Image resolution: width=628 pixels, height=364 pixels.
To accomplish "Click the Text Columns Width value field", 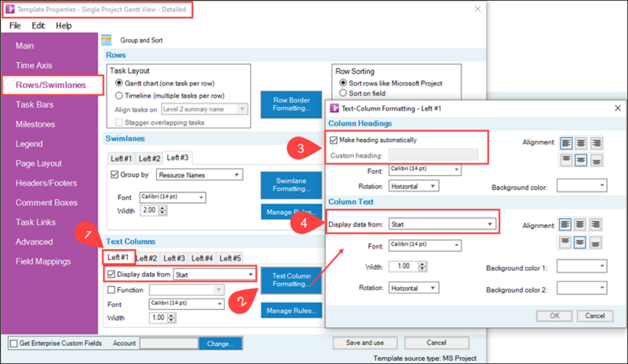I will tap(158, 318).
